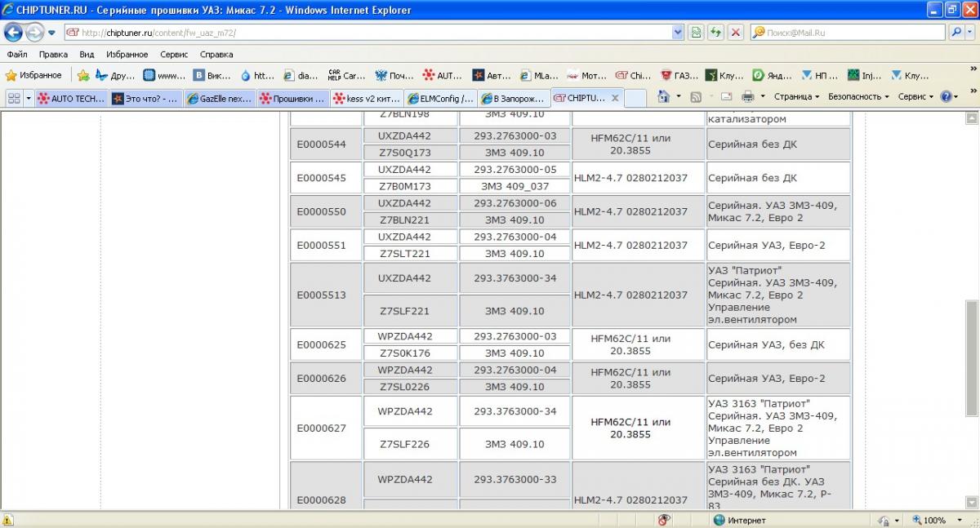Open the ГАЗ... favorites bar link
The width and height of the screenshot is (980, 528).
[x=679, y=75]
